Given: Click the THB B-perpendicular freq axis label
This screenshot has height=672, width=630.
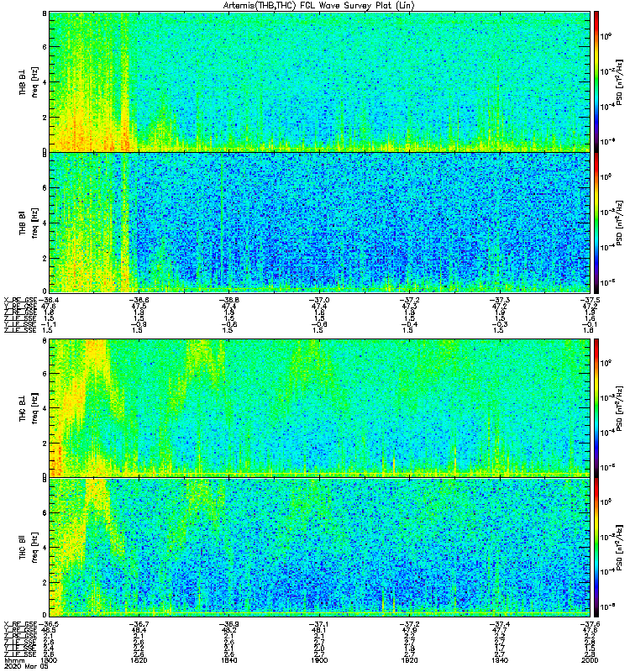Looking at the screenshot, I should click(29, 81).
